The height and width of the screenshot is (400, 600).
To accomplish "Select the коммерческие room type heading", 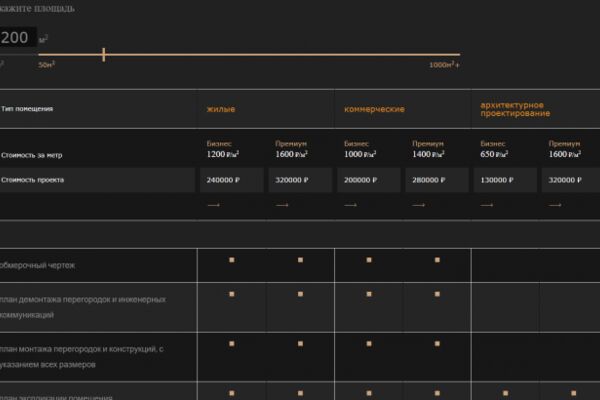I will pyautogui.click(x=374, y=109).
